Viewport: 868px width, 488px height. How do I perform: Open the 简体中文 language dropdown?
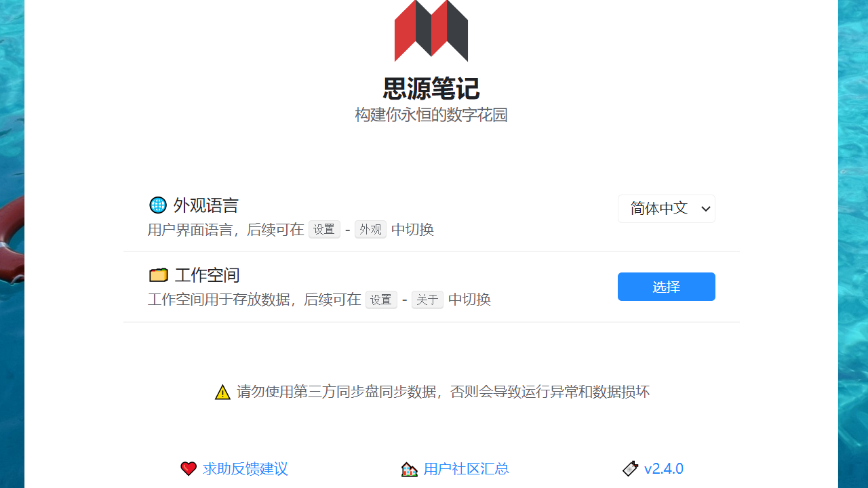click(x=667, y=209)
